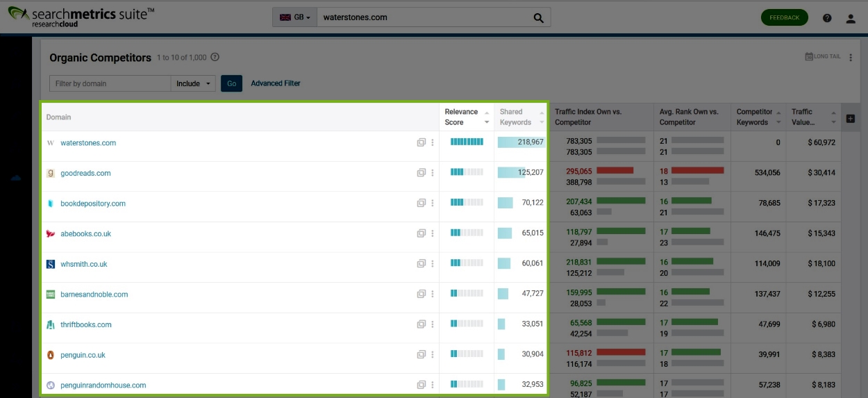Open the user account profile icon
The image size is (868, 398).
[x=851, y=18]
